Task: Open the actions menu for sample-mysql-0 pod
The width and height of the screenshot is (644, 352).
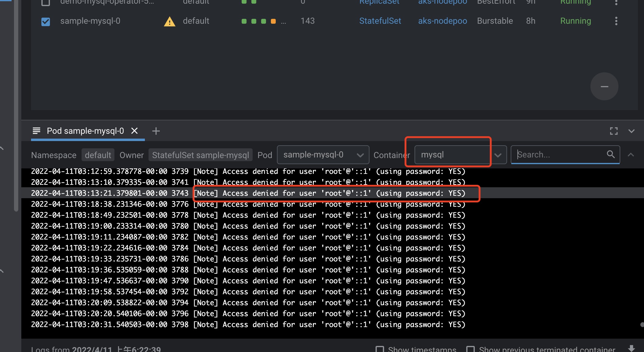Action: [616, 21]
